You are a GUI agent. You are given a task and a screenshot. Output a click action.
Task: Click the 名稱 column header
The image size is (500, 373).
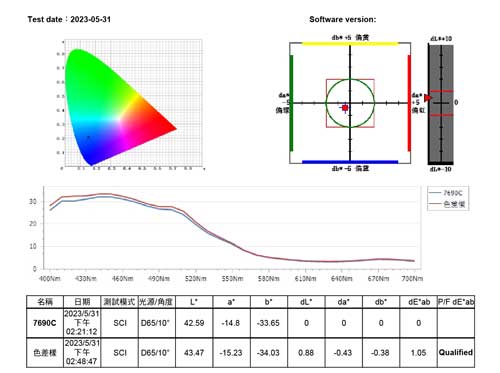point(45,302)
